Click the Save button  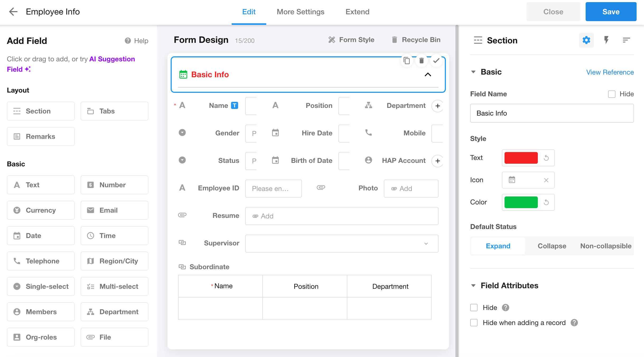(611, 12)
